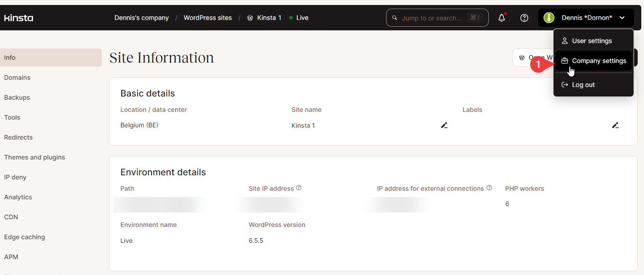Click the Site IP address tooltip icon
This screenshot has height=275, width=644.
click(x=299, y=188)
